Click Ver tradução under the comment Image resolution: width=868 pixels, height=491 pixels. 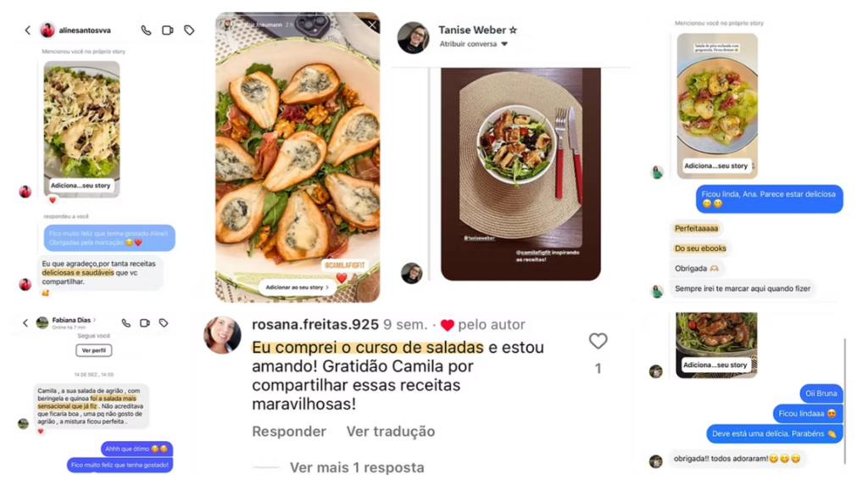pos(391,432)
